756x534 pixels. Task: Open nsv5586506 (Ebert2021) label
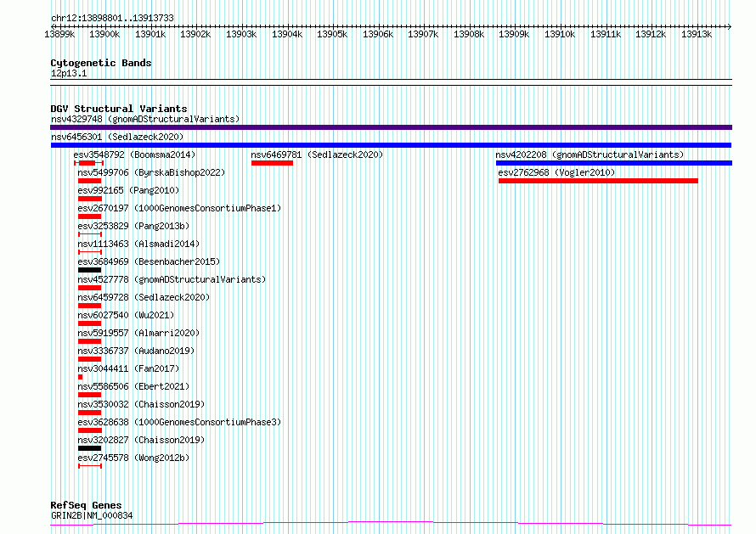tap(133, 386)
